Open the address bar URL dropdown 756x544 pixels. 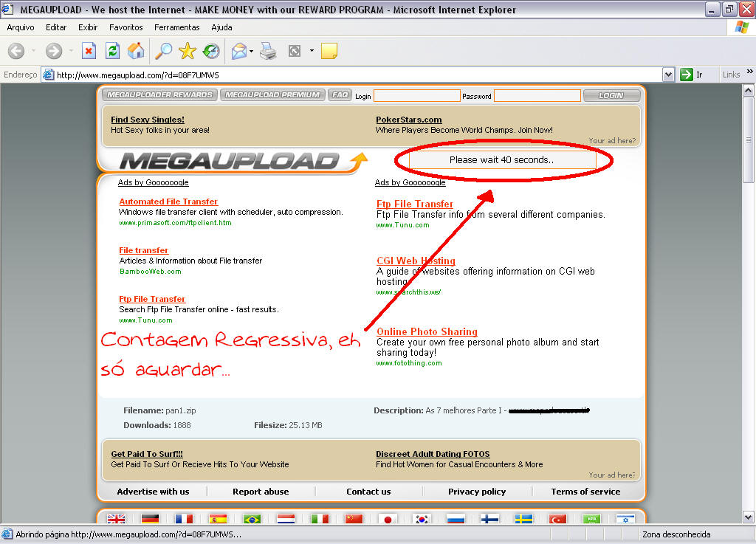click(668, 75)
